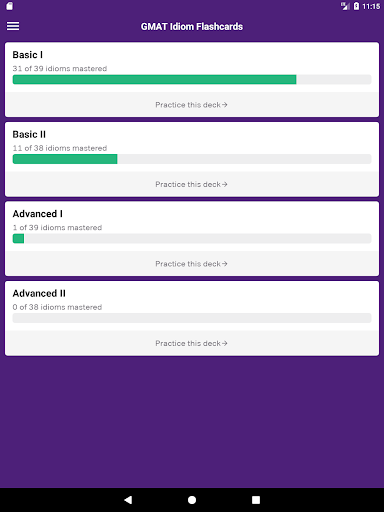Open recent apps square button

point(256,500)
